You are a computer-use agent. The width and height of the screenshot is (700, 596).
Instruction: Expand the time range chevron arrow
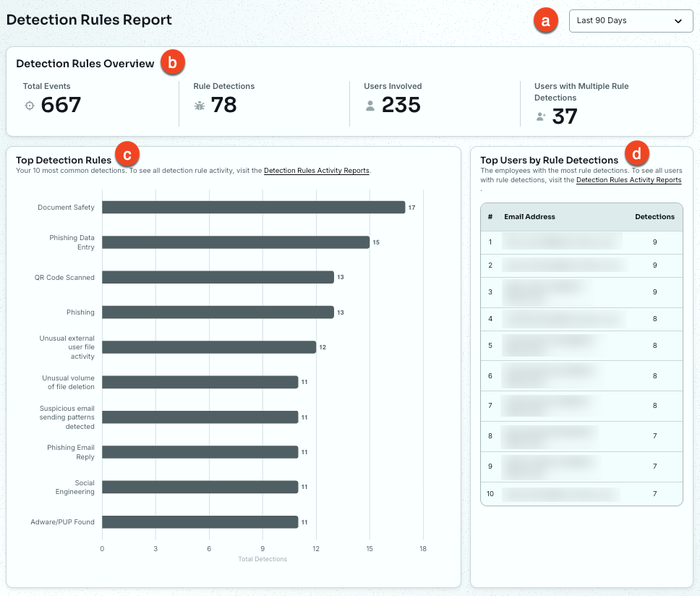(x=678, y=21)
